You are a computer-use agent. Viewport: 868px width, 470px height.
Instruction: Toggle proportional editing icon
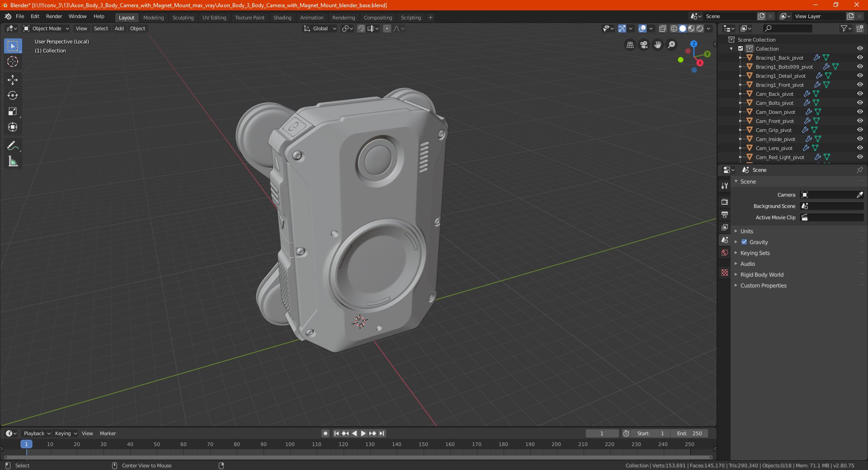point(387,28)
